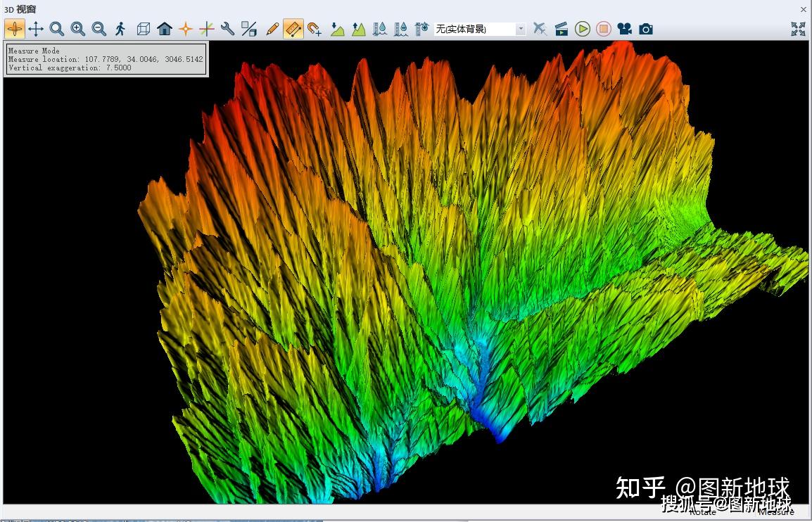The height and width of the screenshot is (522, 812).
Task: Toggle the wireframe cube display
Action: pyautogui.click(x=144, y=28)
